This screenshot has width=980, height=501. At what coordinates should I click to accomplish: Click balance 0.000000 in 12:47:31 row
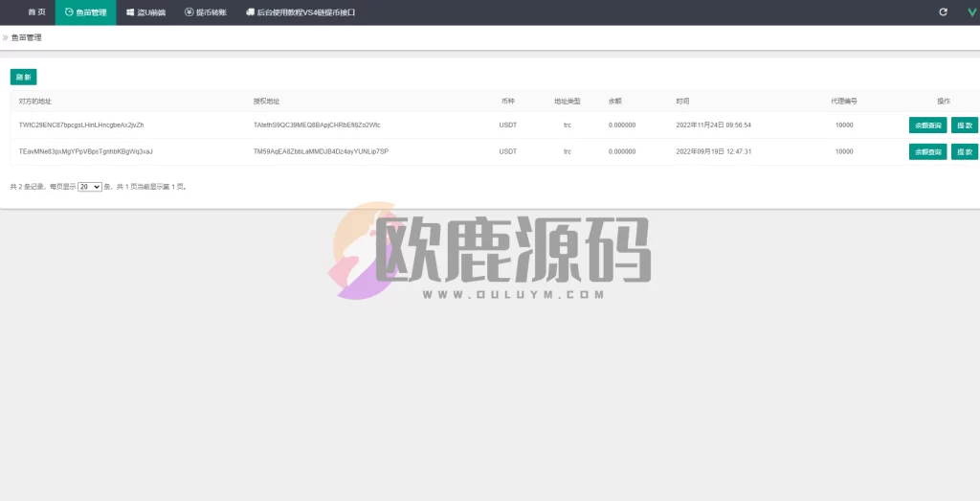(622, 152)
